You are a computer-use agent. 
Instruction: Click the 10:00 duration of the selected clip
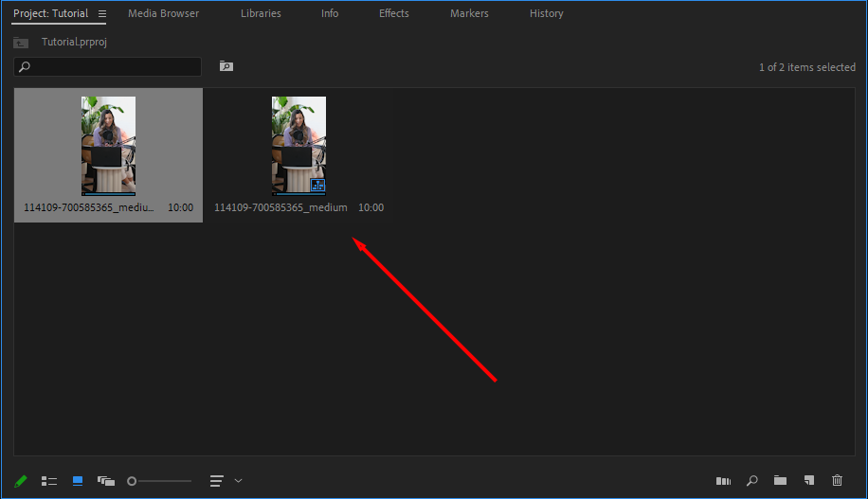(x=180, y=207)
